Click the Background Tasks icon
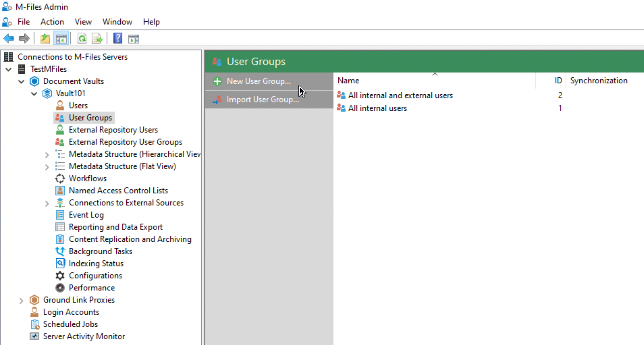Image resolution: width=644 pixels, height=345 pixels. click(60, 251)
